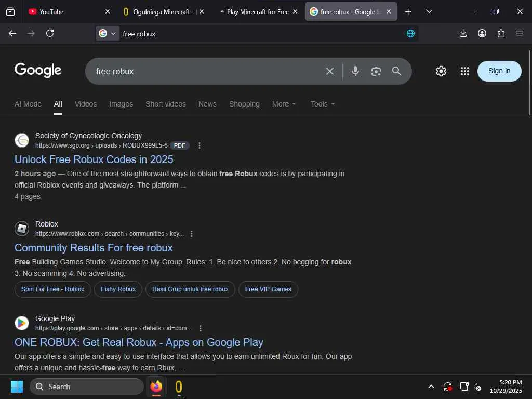Click the Free VIP Games chip
532x399 pixels.
tap(268, 289)
